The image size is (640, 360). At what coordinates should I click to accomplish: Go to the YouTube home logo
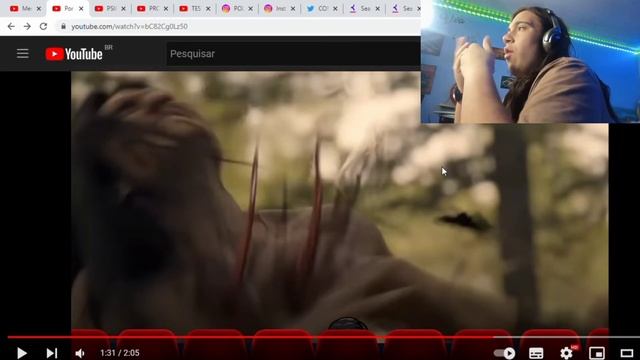74,54
